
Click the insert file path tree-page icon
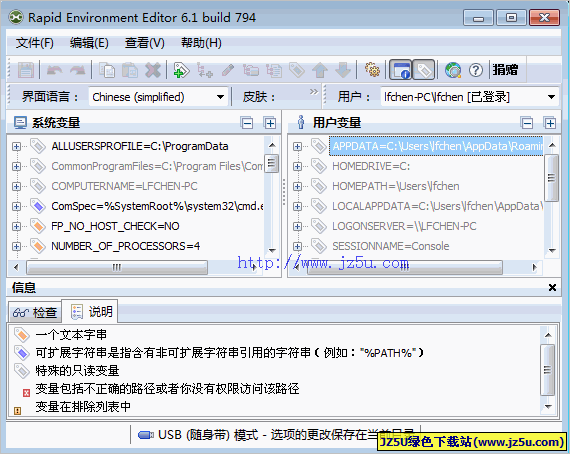[274, 70]
